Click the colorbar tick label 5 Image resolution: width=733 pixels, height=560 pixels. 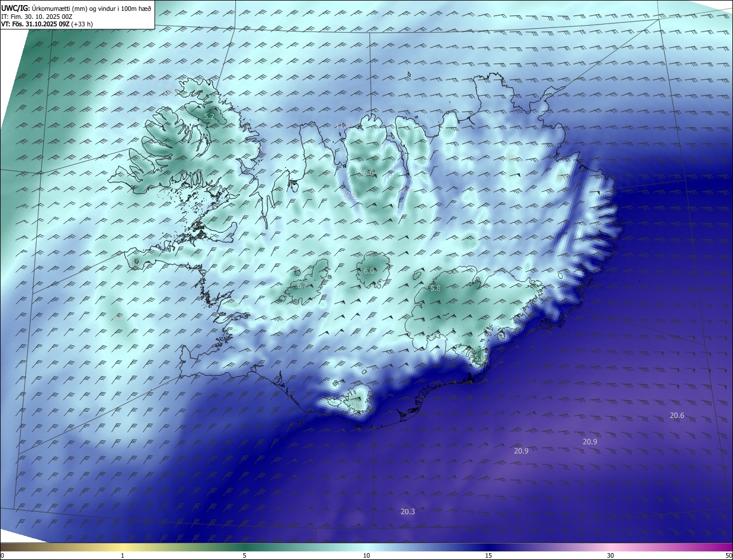tap(245, 555)
